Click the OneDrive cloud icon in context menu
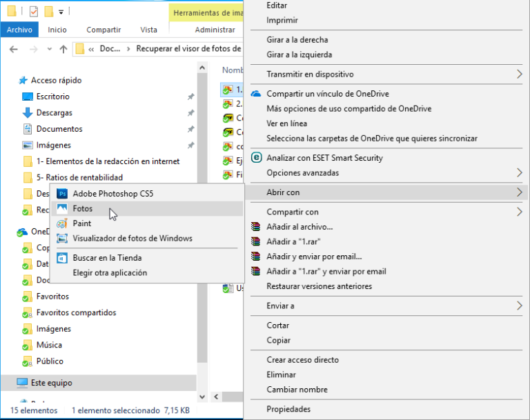 (256, 94)
